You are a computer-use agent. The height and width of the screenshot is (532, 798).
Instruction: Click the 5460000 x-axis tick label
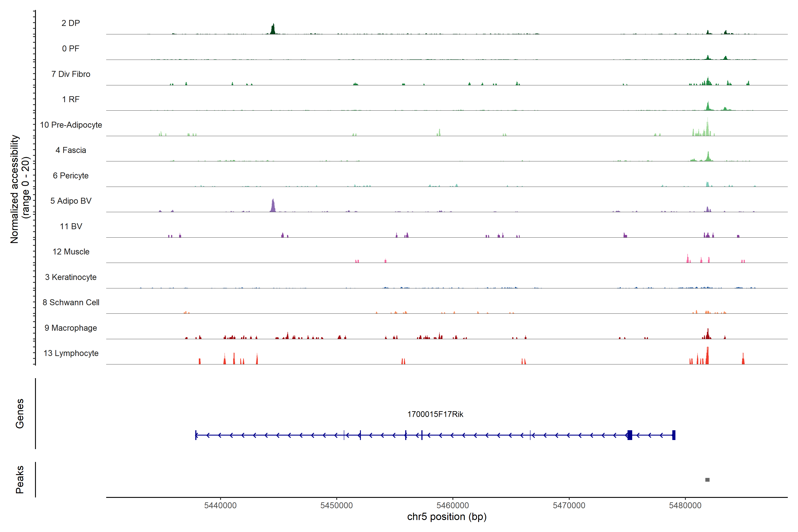point(453,505)
